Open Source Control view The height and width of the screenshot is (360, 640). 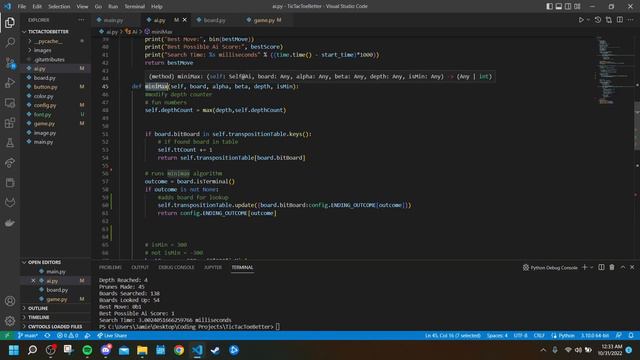[10, 63]
